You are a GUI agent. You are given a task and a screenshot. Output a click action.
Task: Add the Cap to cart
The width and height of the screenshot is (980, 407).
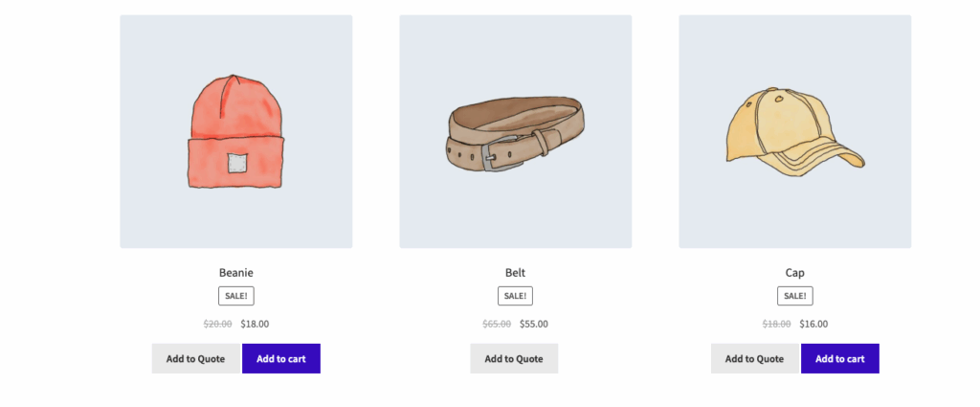click(839, 359)
